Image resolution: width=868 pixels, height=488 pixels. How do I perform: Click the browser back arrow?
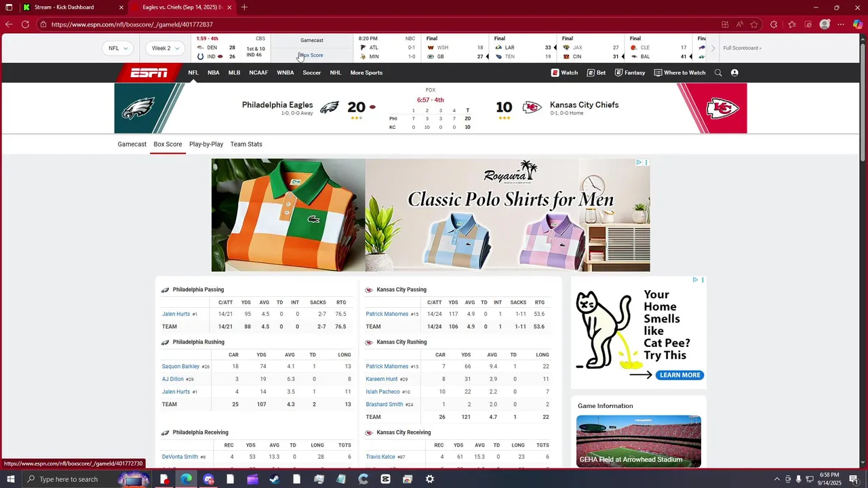tap(9, 24)
